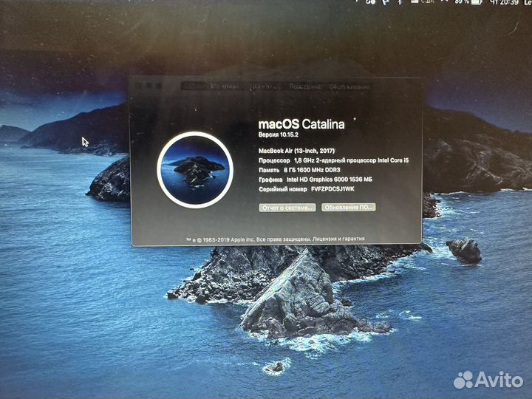This screenshot has height=399, width=532.
Task: Open the Обслуживание tab
Action: (349, 86)
